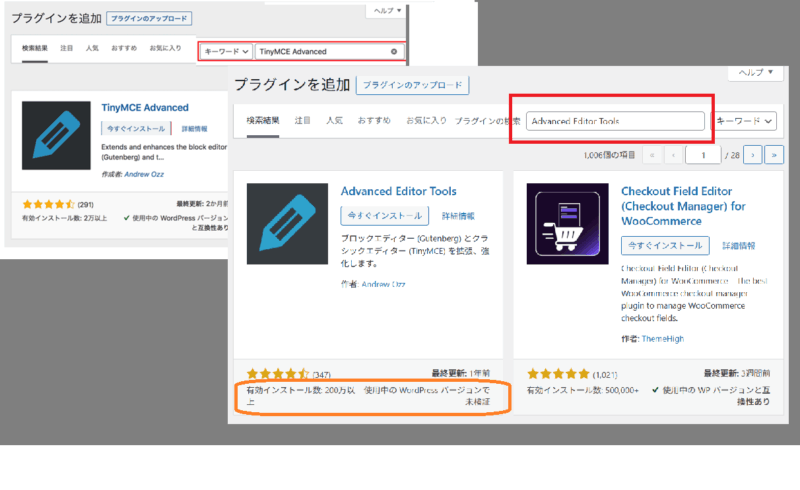Viewport: 800px width, 490px height.
Task: Open 詳細情報 for Checkout Field Editor
Action: coord(739,246)
